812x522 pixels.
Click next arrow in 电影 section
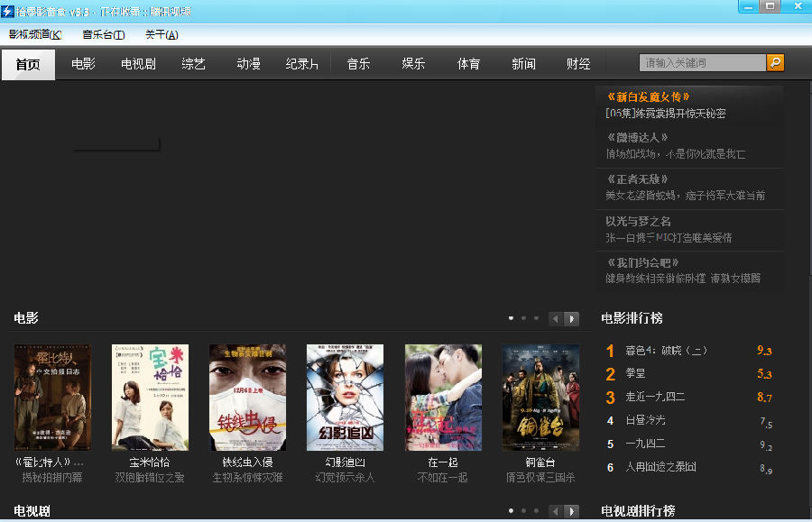pos(571,318)
